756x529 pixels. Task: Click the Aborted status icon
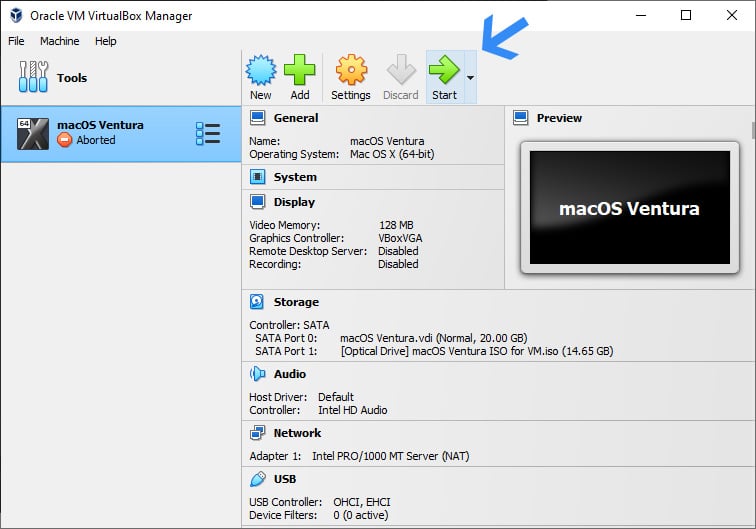[64, 140]
